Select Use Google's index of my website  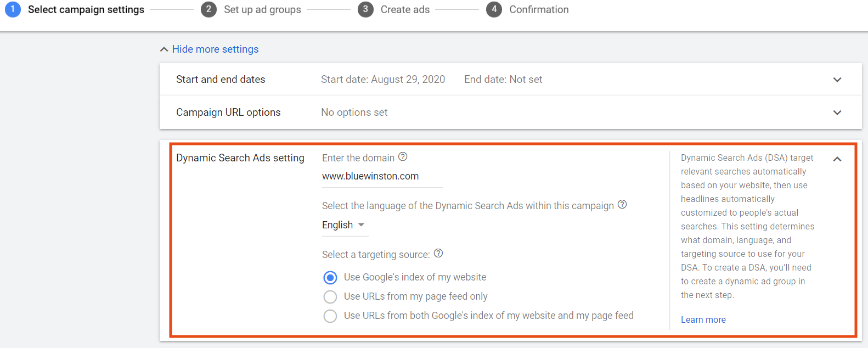pos(330,277)
